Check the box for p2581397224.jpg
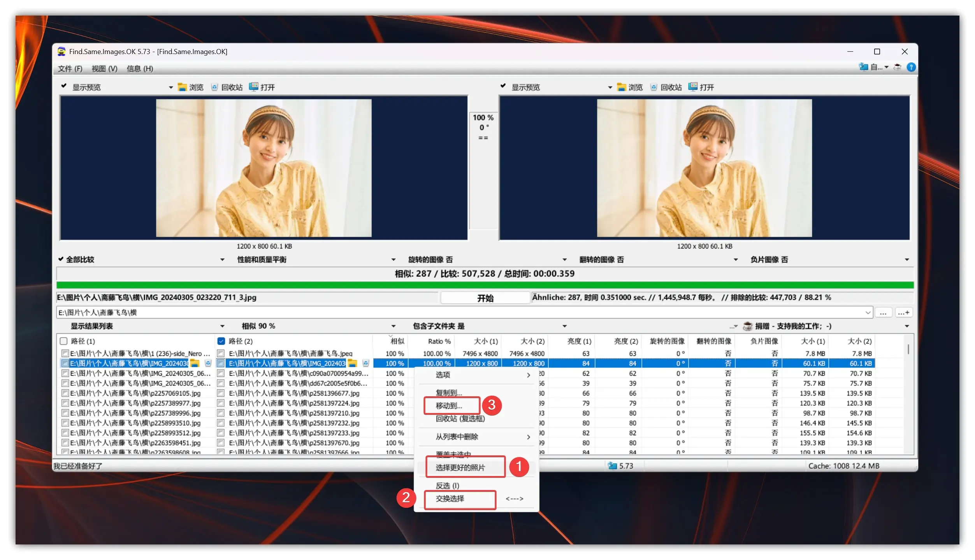975x560 pixels. [221, 403]
